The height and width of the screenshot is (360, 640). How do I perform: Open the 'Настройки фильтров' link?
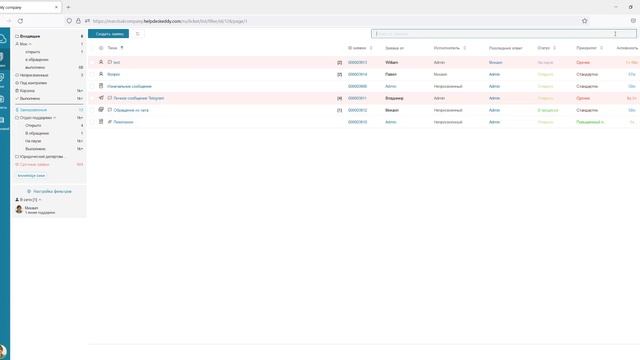coord(52,191)
